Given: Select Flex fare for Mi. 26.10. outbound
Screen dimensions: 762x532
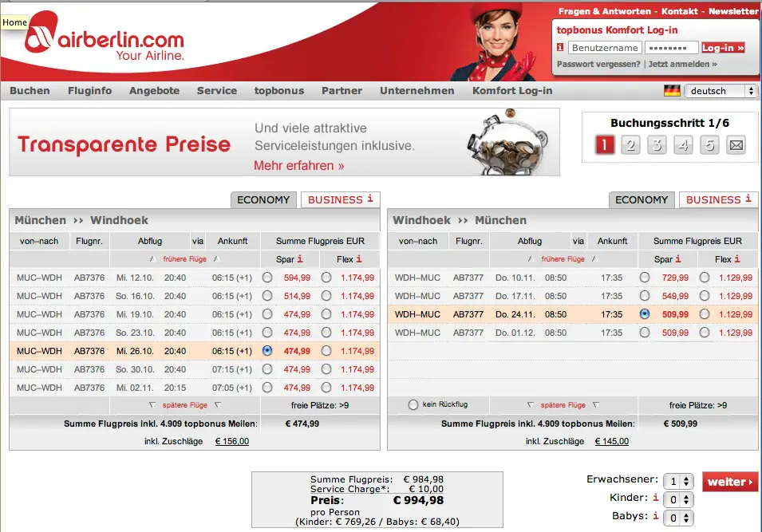Looking at the screenshot, I should (326, 351).
